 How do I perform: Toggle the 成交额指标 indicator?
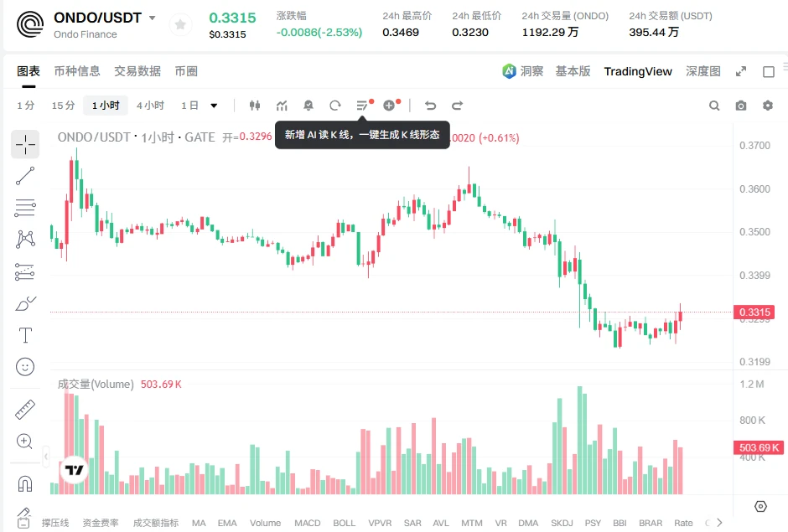pos(156,523)
